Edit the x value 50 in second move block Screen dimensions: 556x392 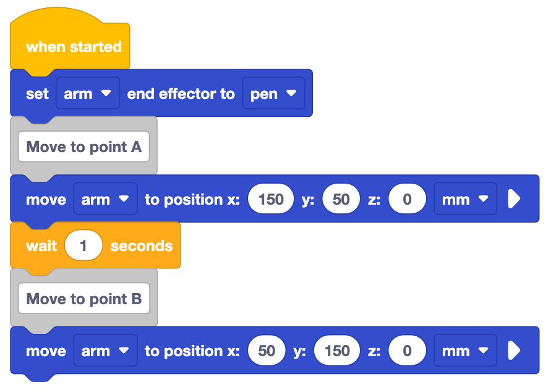[266, 351]
